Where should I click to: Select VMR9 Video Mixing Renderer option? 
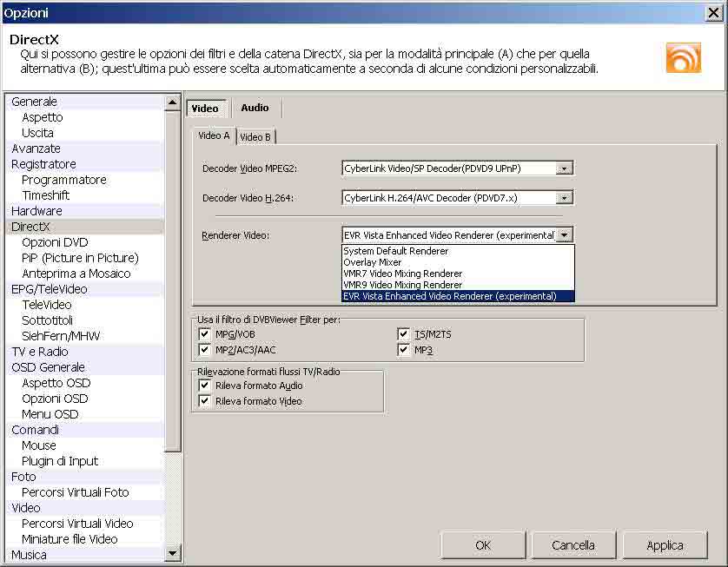coord(402,285)
